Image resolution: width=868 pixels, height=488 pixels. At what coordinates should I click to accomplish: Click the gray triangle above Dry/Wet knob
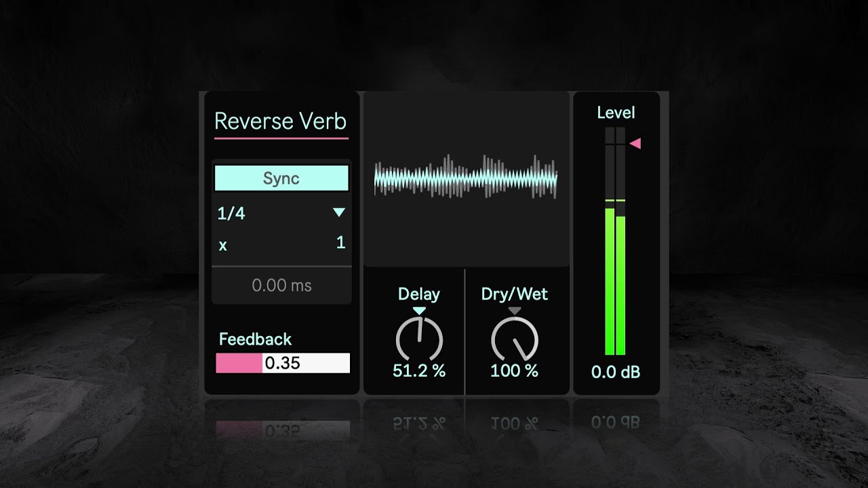click(515, 310)
